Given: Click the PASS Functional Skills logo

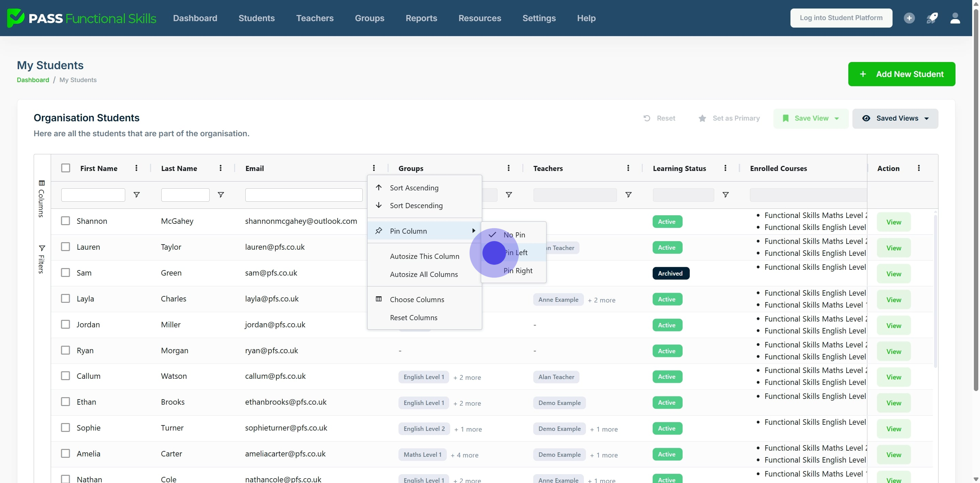Looking at the screenshot, I should point(82,18).
